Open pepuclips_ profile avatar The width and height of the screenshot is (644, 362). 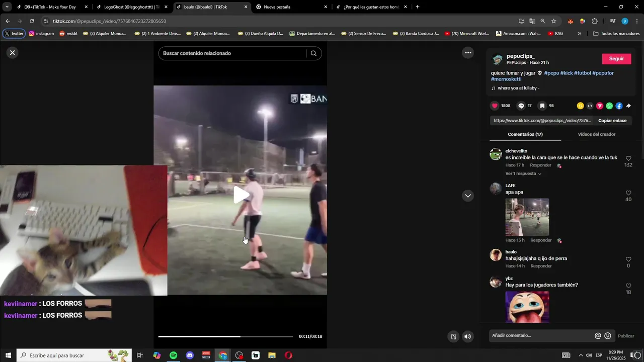(x=497, y=59)
